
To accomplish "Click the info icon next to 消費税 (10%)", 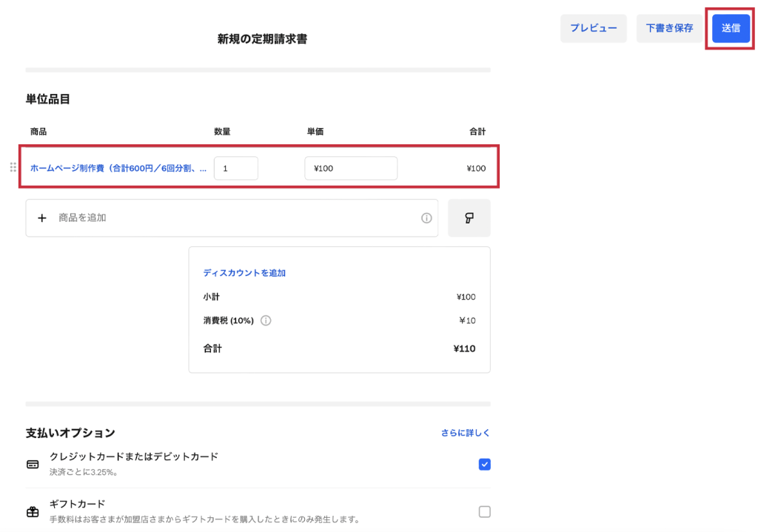I will point(266,320).
